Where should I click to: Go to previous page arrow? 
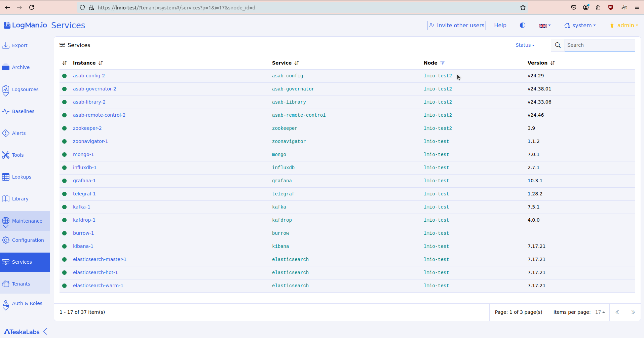617,312
